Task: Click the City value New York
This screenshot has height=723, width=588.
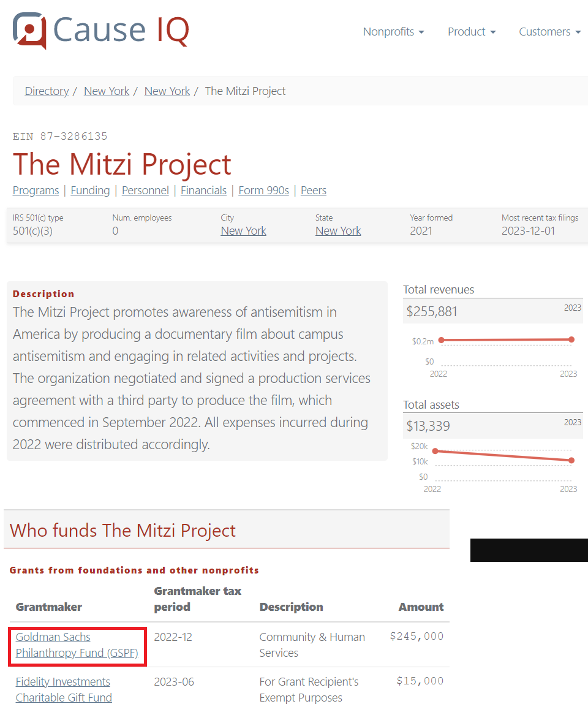Action: pos(243,231)
